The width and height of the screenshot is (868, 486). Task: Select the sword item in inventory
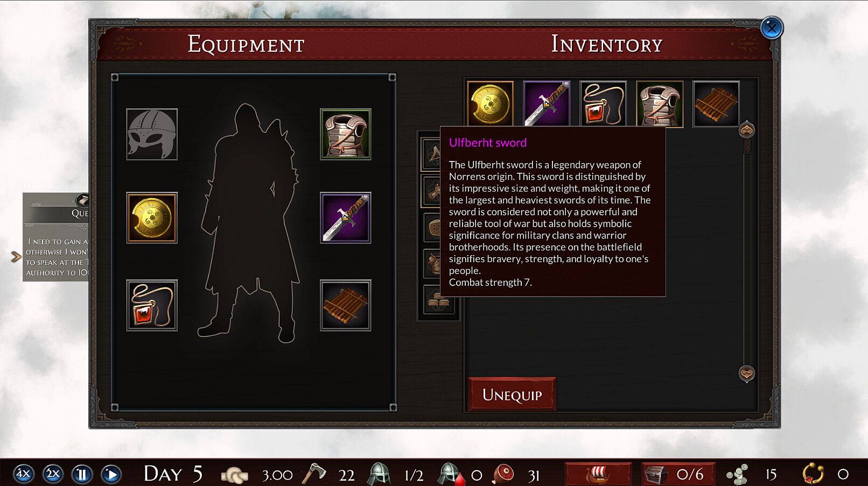coord(547,104)
